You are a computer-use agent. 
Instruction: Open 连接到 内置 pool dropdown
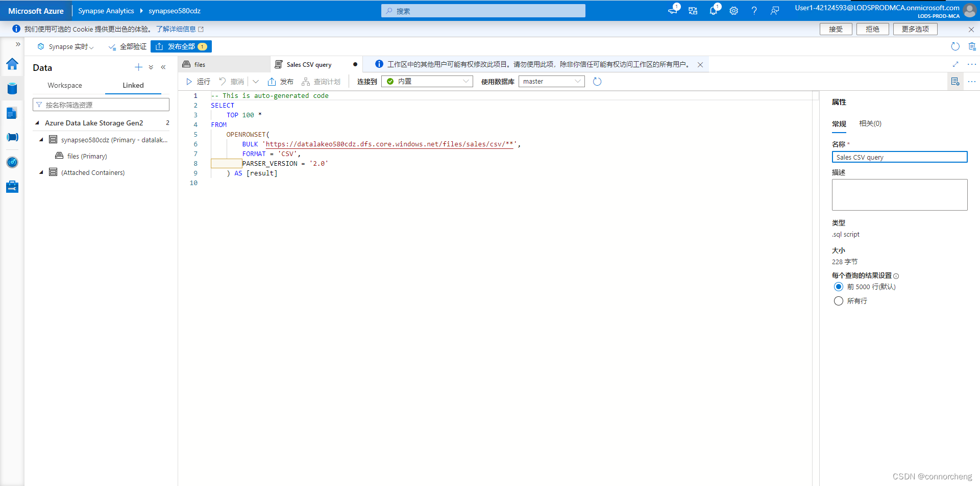(x=427, y=82)
